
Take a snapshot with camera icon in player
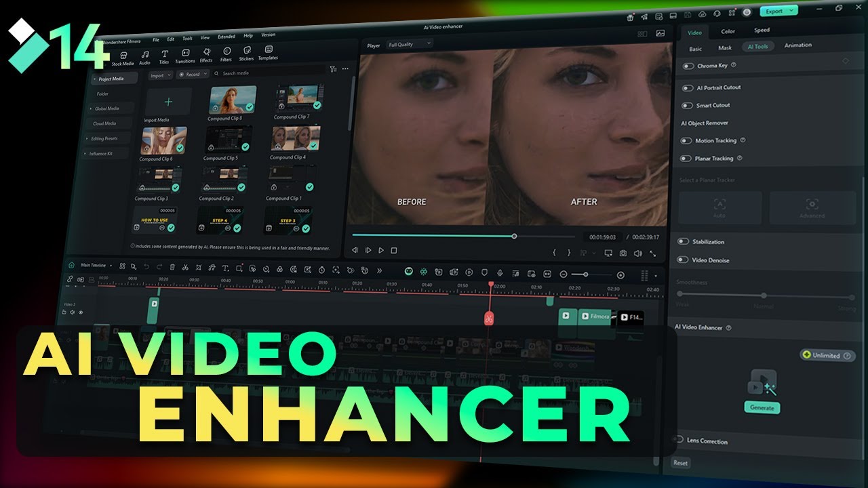tap(623, 253)
